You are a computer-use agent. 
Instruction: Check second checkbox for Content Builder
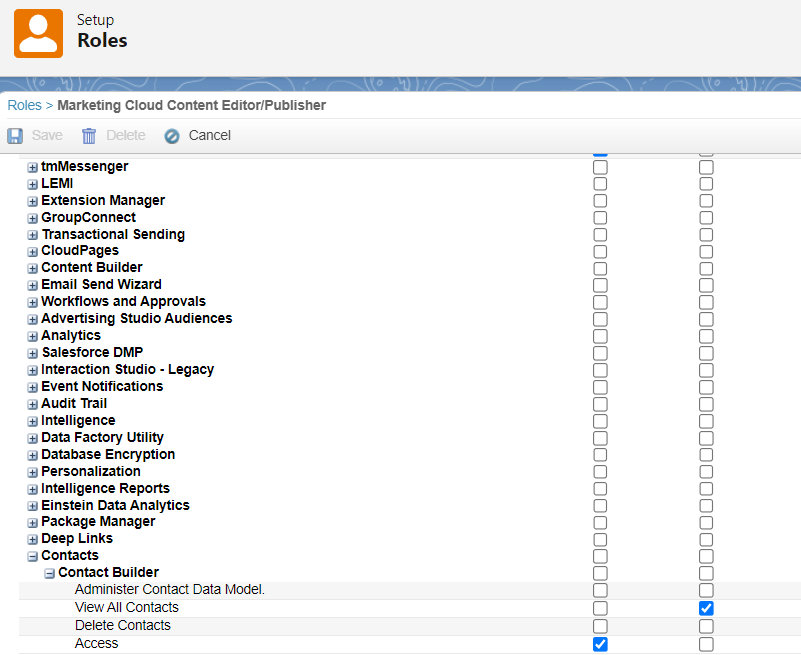[706, 269]
